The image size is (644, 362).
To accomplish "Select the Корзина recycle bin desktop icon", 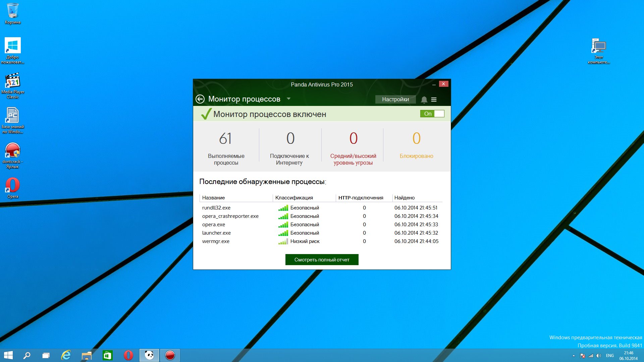I will [x=13, y=14].
